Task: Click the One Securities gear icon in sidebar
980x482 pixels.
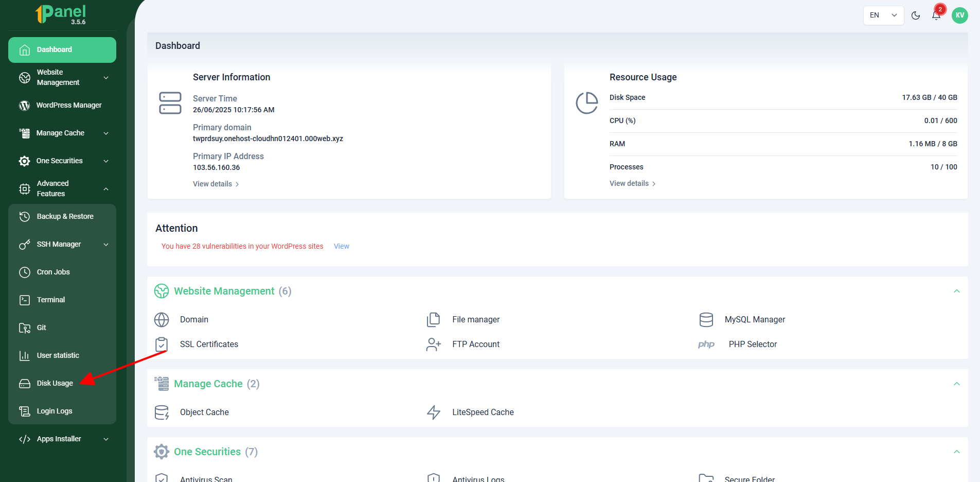Action: pos(24,161)
